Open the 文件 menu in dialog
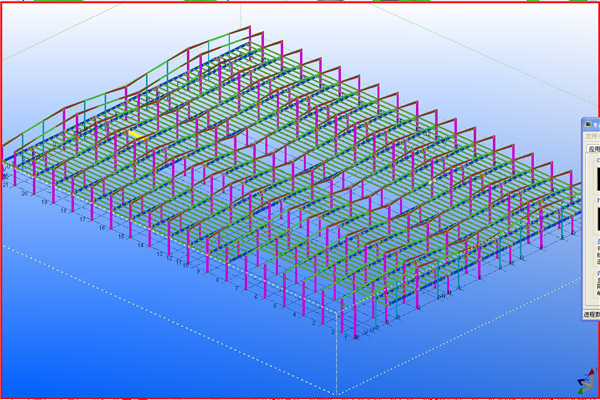The height and width of the screenshot is (400, 600). 591,135
